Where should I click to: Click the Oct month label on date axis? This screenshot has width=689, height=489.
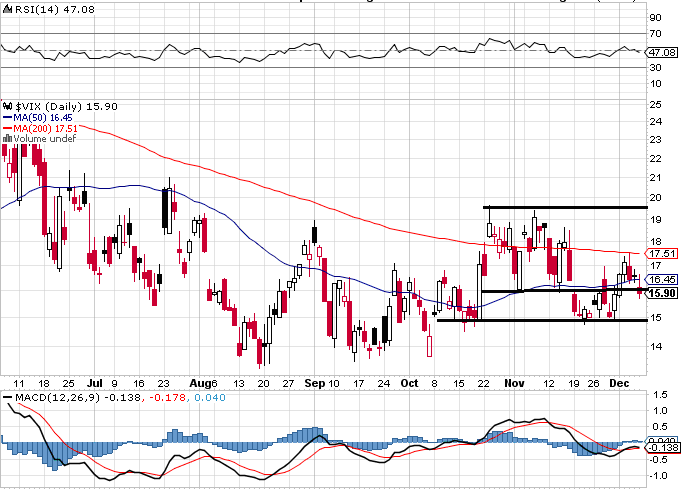410,383
